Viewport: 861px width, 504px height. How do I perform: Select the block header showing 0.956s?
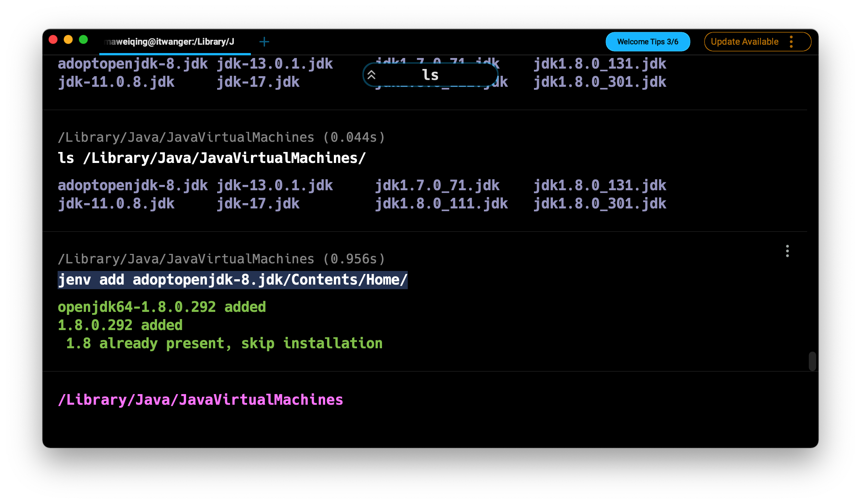coord(221,259)
